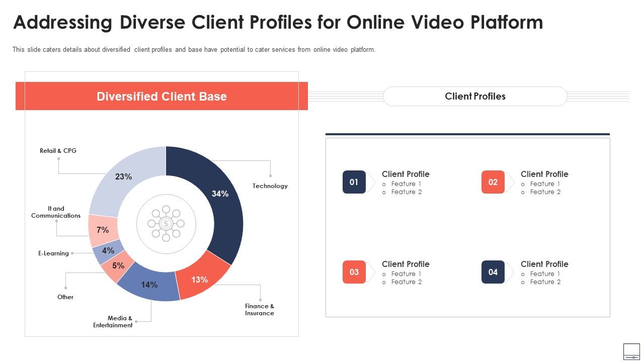Click Feature 1 under profile 03
Viewport: 644px width, 362px height.
(x=406, y=274)
